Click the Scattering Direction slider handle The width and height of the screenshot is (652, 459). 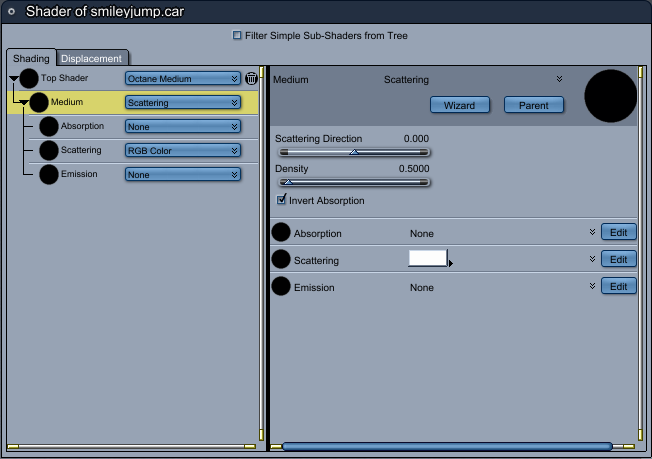[x=354, y=152]
